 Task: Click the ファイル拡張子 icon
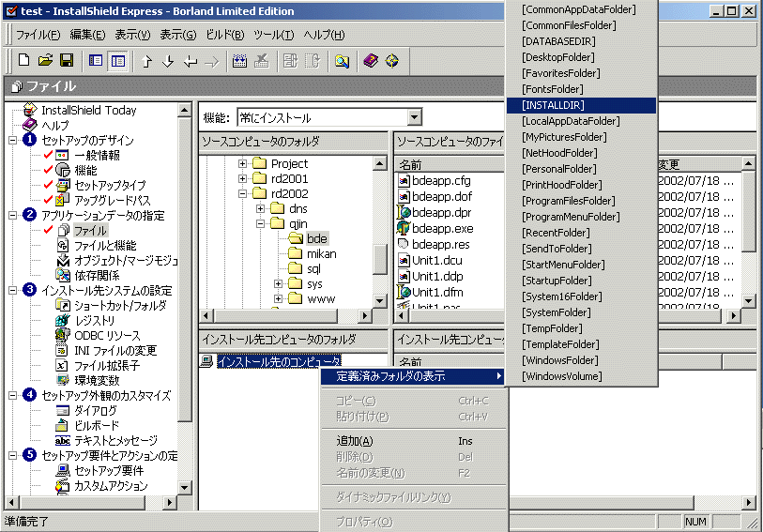62,365
